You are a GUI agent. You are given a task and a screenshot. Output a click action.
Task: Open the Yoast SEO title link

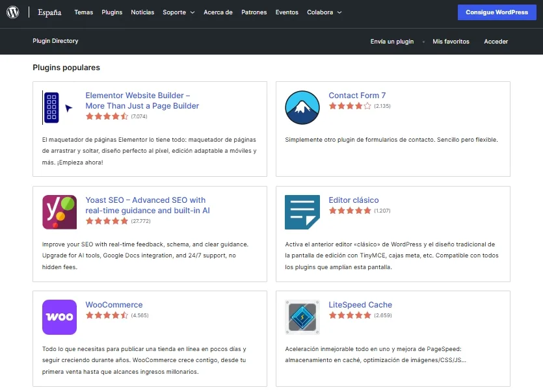148,205
